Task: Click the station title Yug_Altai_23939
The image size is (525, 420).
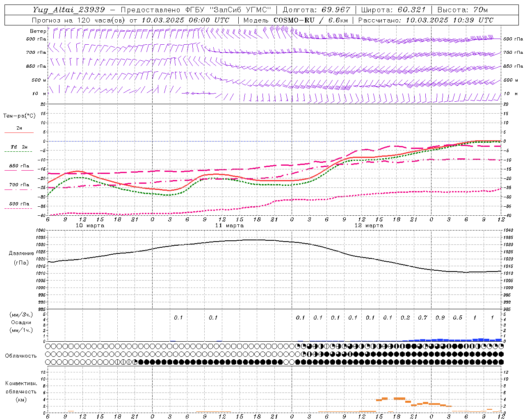Action: coord(68,10)
